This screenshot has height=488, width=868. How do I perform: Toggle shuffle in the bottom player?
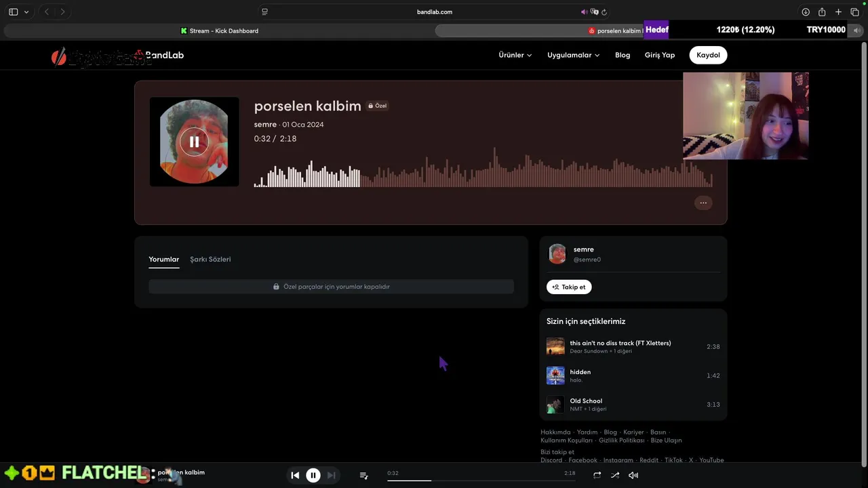(x=615, y=475)
